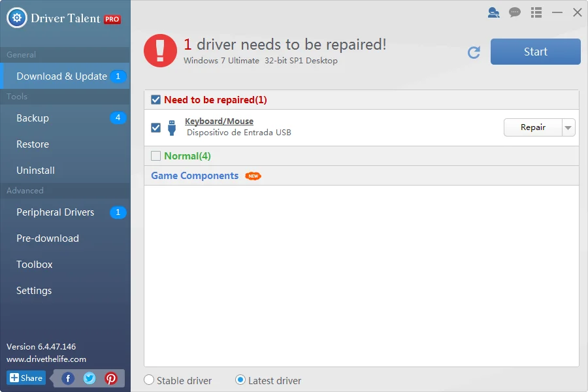The width and height of the screenshot is (588, 392).
Task: Uncheck the Keyboard/Mouse driver checkbox
Action: [x=155, y=127]
